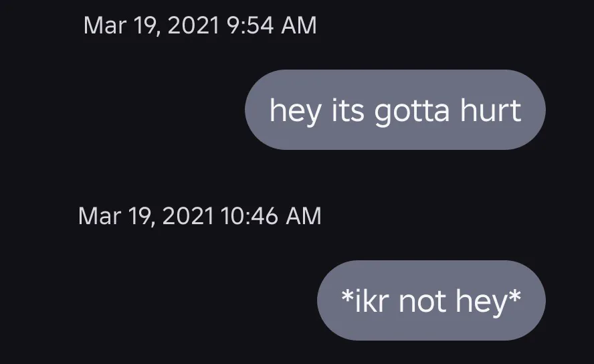The height and width of the screenshot is (364, 594).
Task: Click "hey" at start of the first message
Action: (x=296, y=111)
